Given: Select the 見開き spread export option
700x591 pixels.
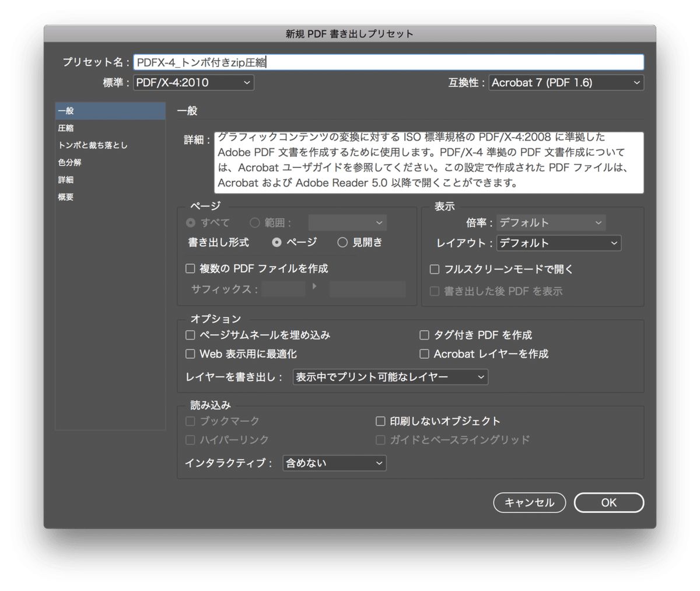Looking at the screenshot, I should coord(342,242).
